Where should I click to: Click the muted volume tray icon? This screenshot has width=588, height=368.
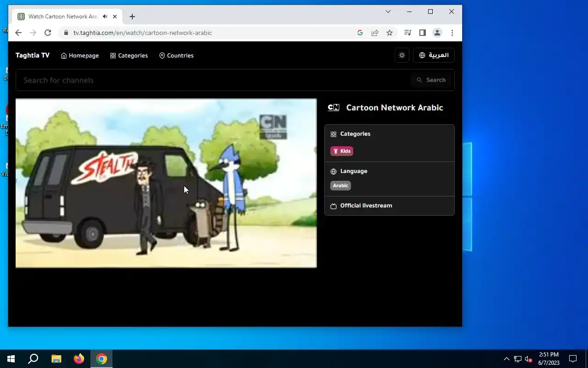[x=528, y=359]
